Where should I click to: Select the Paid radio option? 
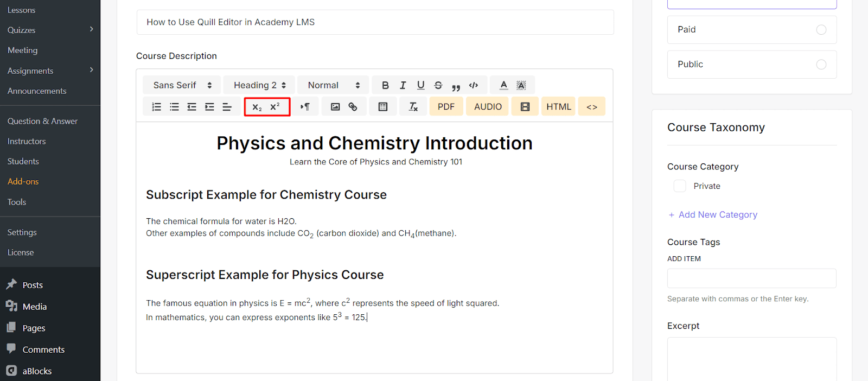pyautogui.click(x=821, y=30)
